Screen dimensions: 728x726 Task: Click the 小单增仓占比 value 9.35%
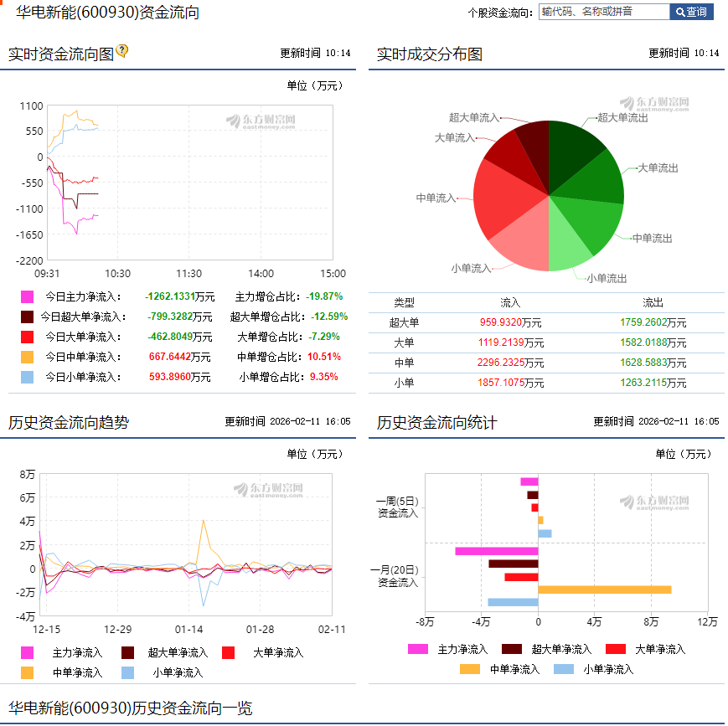pos(324,377)
